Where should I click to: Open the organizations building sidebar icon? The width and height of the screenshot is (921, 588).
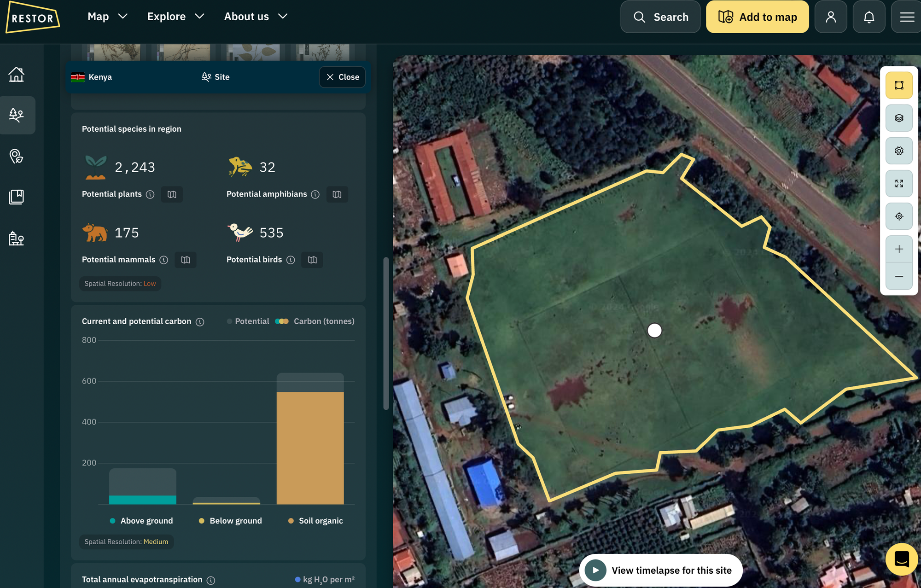17,238
